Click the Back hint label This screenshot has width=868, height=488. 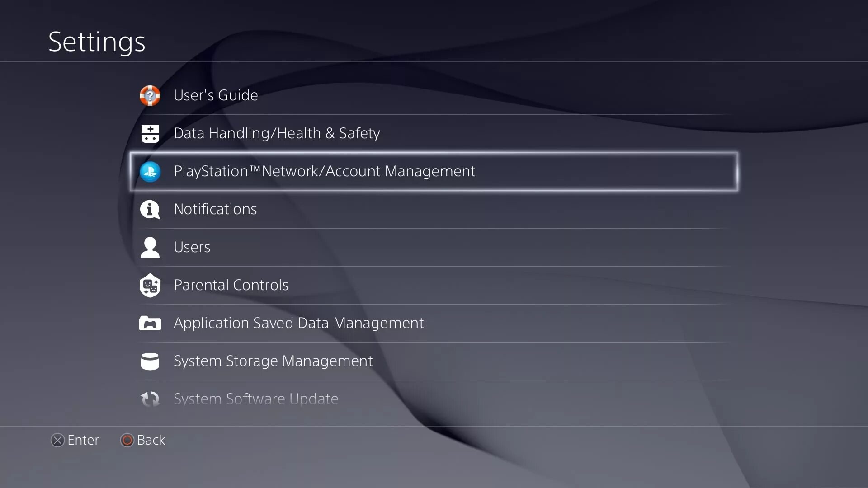(151, 440)
